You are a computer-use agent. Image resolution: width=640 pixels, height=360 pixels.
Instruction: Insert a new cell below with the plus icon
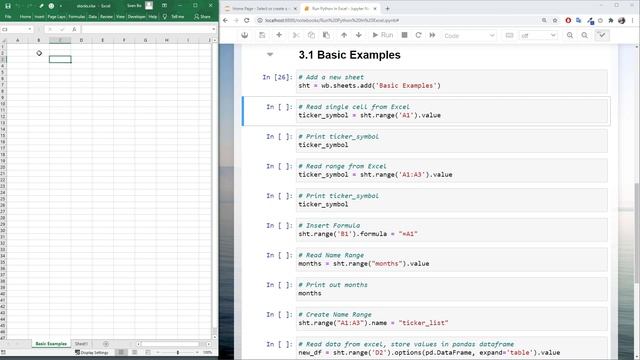point(279,36)
